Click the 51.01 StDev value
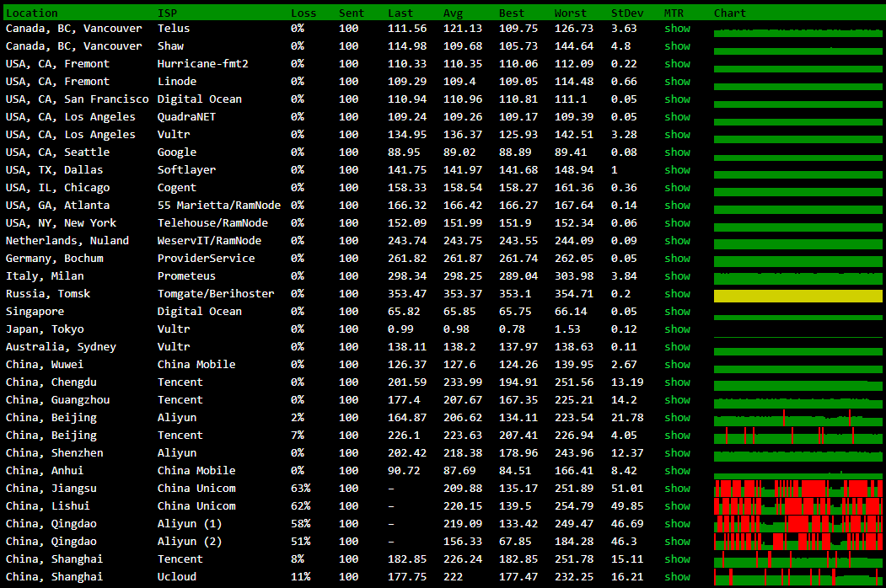This screenshot has height=588, width=886. pyautogui.click(x=627, y=488)
